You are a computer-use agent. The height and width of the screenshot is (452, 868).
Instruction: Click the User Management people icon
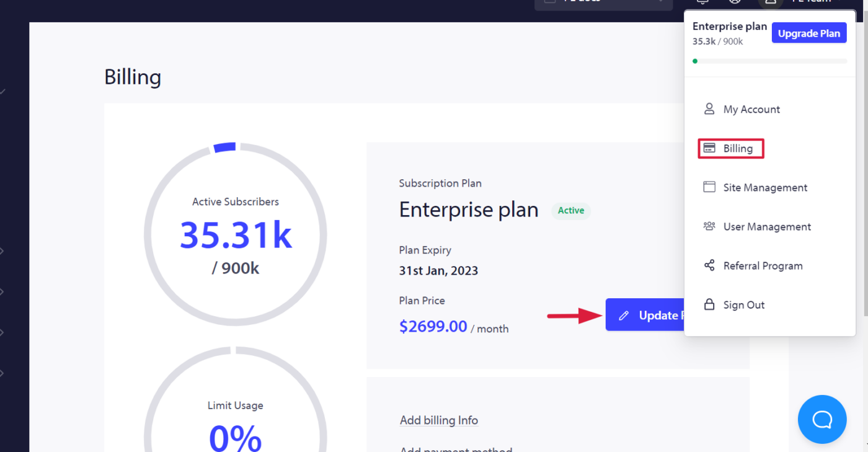click(x=709, y=226)
